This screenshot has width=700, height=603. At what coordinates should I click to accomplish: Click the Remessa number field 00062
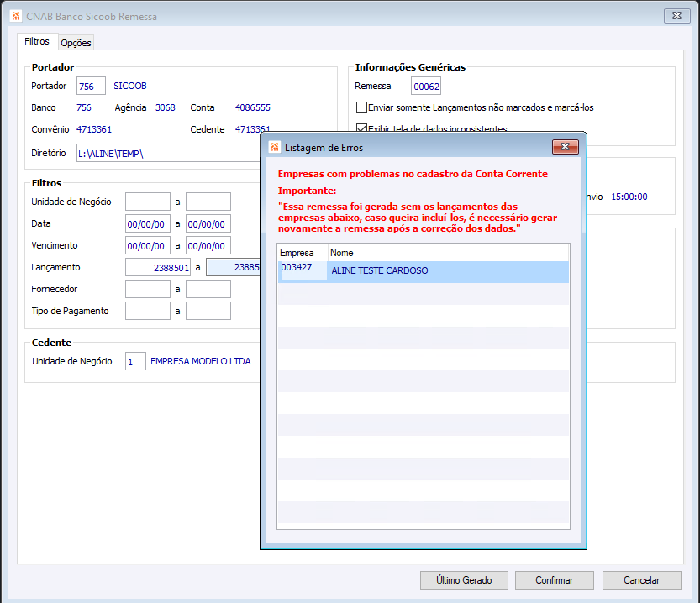(x=426, y=86)
